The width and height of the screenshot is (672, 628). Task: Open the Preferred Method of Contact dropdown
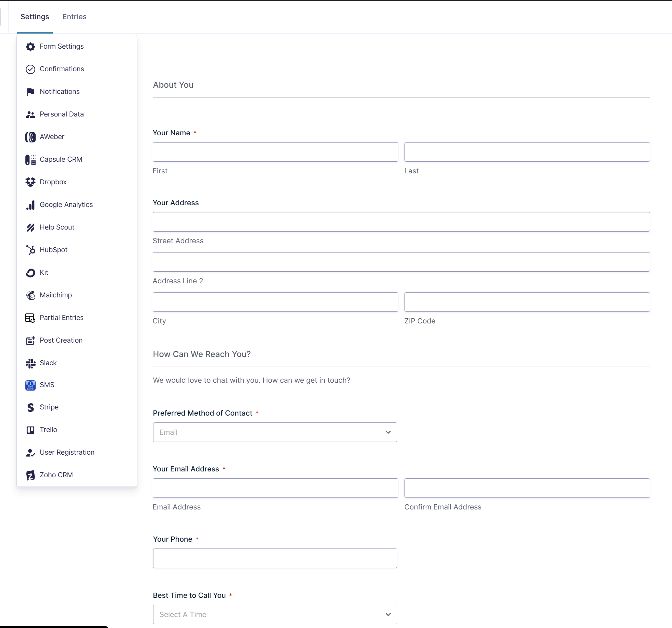(x=275, y=432)
